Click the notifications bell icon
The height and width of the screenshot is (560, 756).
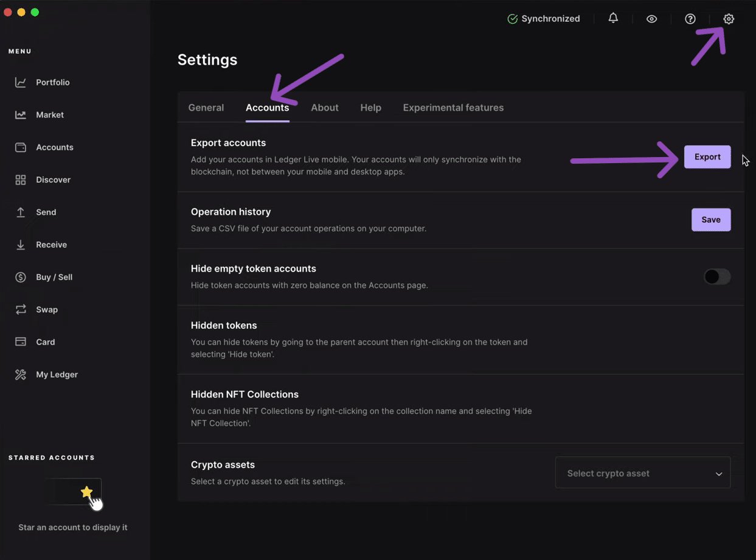pos(613,18)
